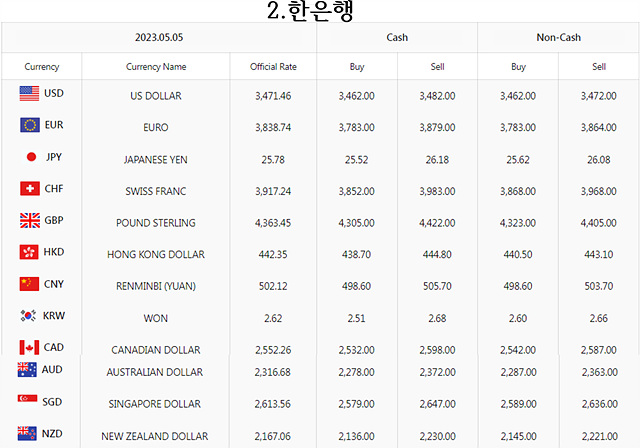Viewport: 640px width, 448px height.
Task: Click the Official Rate column header
Action: (273, 67)
